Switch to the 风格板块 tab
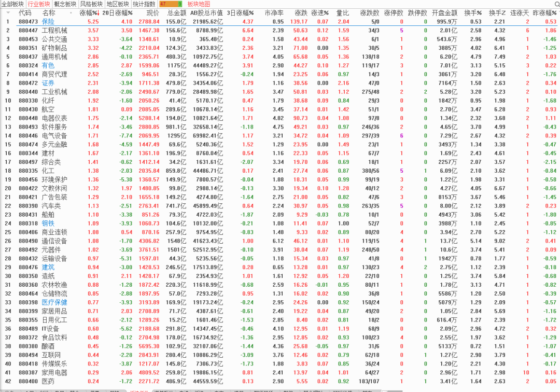This screenshot has width=560, height=392. [91, 4]
